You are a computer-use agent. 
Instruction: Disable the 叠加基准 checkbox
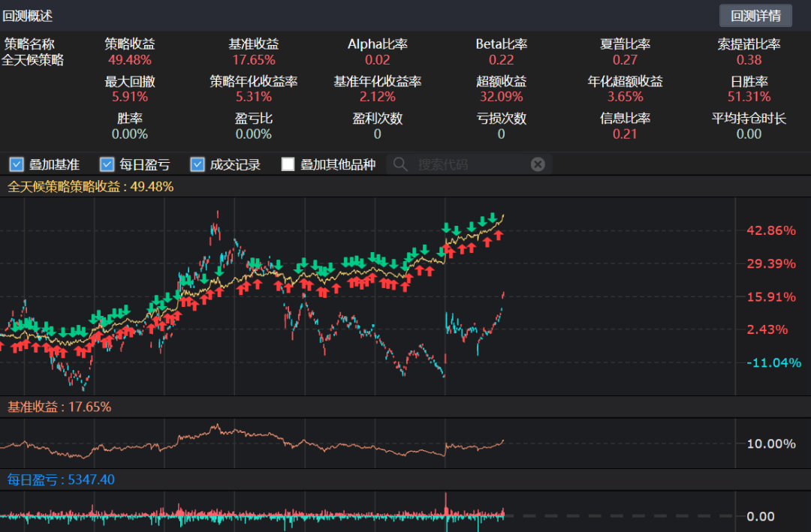[x=16, y=164]
